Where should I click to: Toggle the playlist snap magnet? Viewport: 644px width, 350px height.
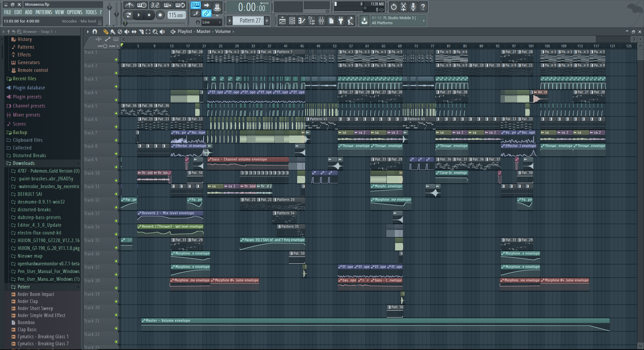(95, 32)
